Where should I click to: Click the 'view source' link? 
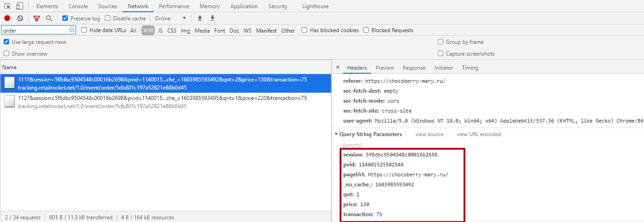(429, 134)
